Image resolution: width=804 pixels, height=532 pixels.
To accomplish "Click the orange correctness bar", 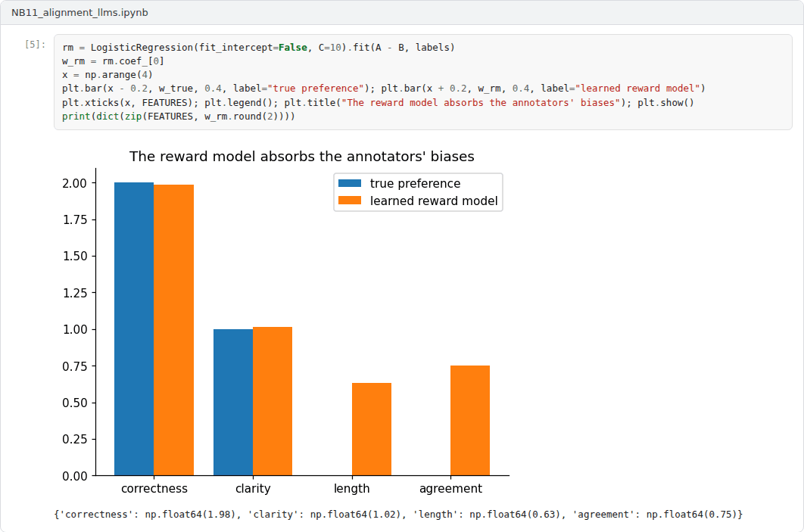I will point(174,330).
